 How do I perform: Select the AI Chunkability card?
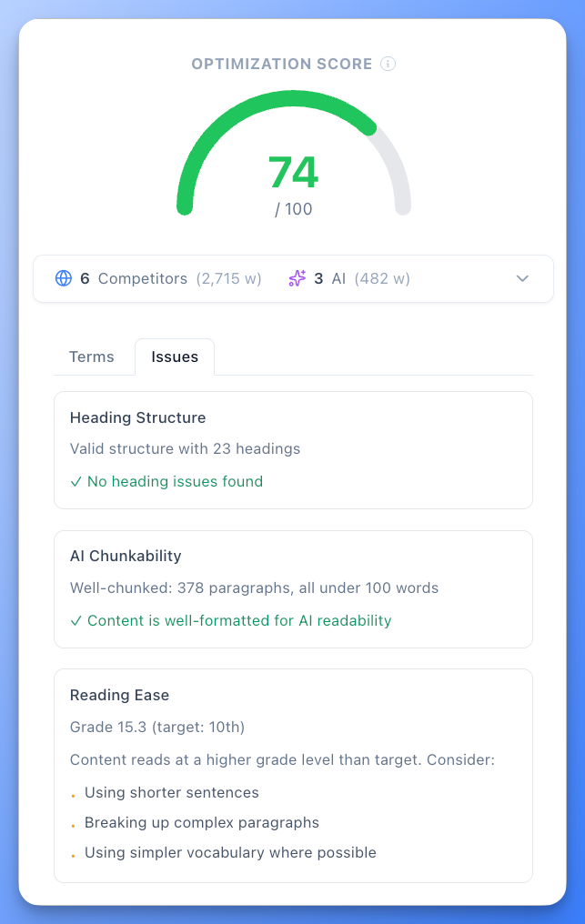point(293,589)
